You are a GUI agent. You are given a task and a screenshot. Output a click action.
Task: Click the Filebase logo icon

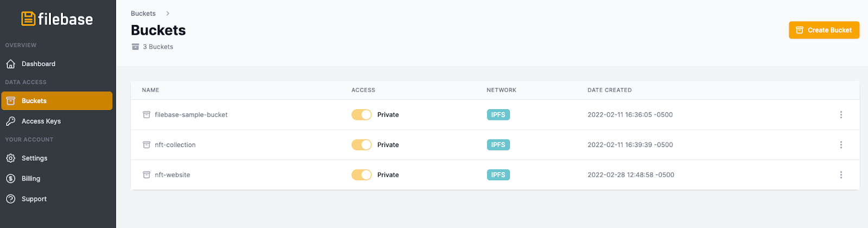[x=28, y=19]
